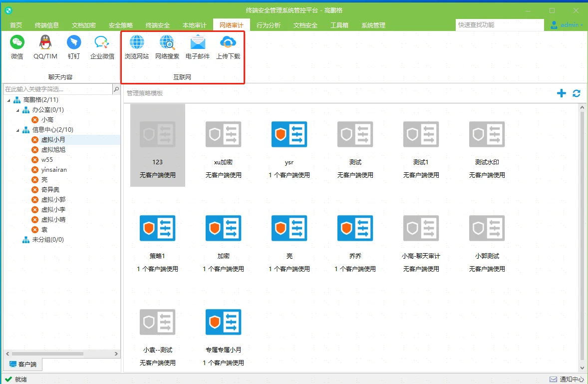Open the 浏览网站 audit icon

[x=136, y=47]
